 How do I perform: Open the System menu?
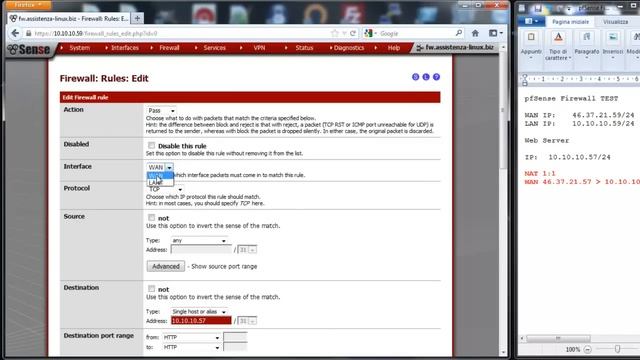[80, 48]
